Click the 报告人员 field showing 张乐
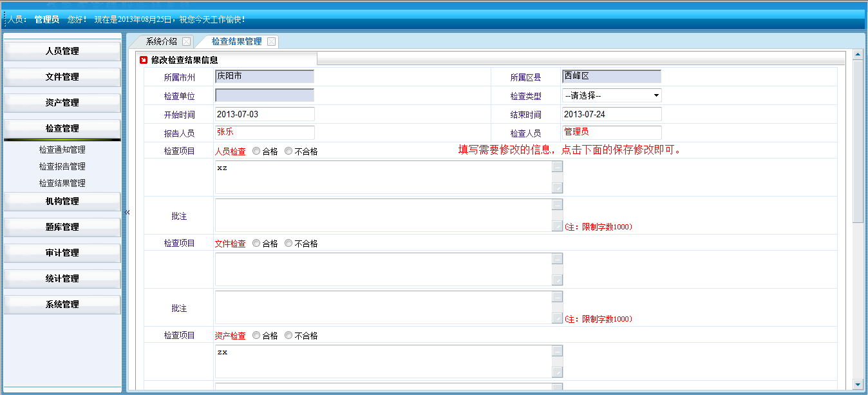This screenshot has height=395, width=868. coord(265,133)
